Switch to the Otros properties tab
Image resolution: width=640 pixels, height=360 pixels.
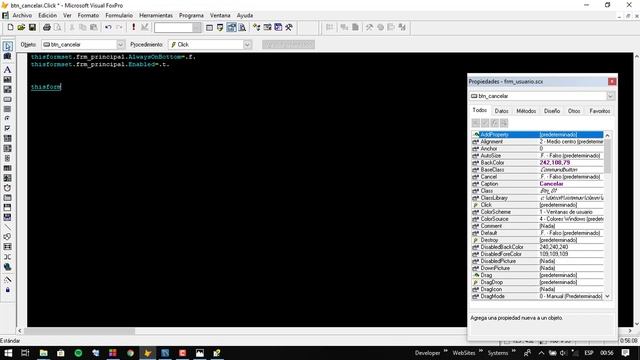pos(574,111)
